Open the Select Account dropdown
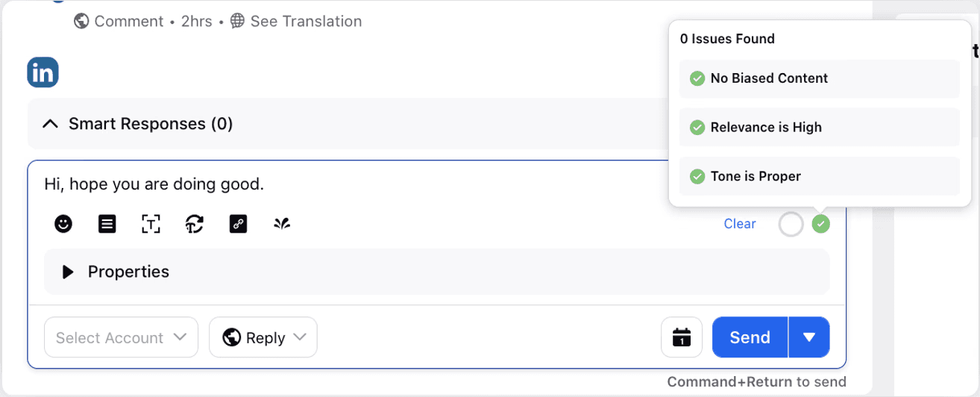The height and width of the screenshot is (397, 980). tap(121, 337)
